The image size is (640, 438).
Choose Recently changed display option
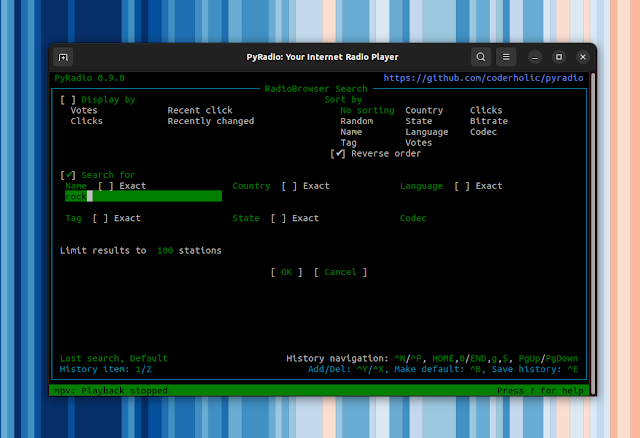tap(210, 121)
